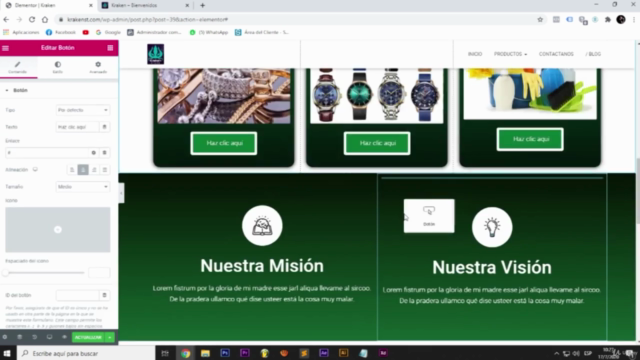Open the Tamaño dropdown
The height and width of the screenshot is (360, 640).
point(83,187)
